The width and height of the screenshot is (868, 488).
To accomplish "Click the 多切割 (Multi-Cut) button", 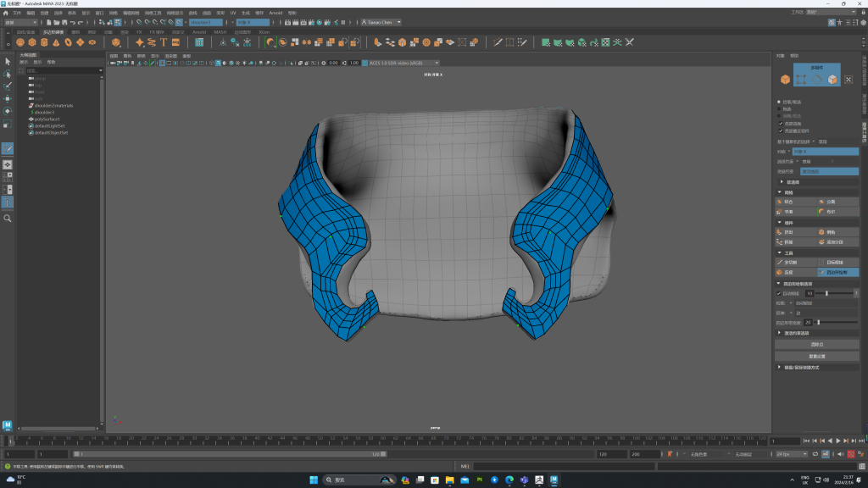I will tap(796, 263).
